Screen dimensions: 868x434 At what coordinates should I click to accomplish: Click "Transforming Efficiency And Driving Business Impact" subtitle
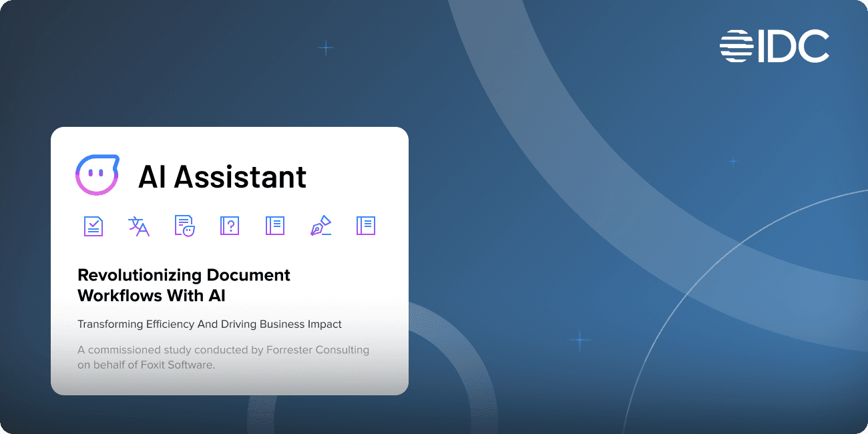coord(210,324)
